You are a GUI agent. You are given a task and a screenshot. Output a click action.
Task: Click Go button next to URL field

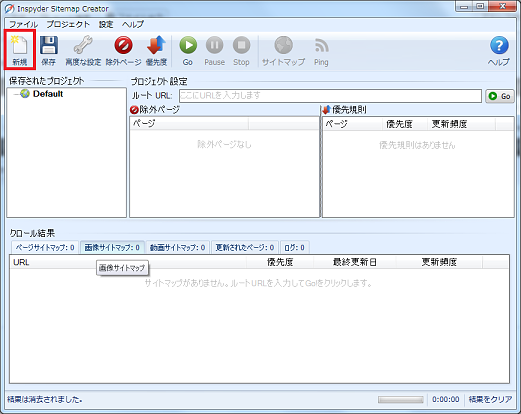[500, 96]
